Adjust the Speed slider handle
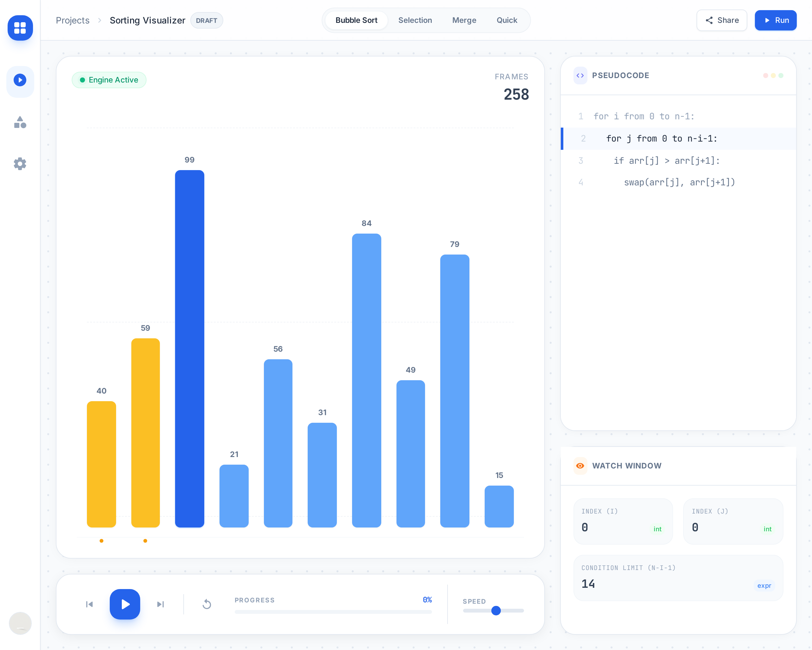812x650 pixels. coord(496,610)
